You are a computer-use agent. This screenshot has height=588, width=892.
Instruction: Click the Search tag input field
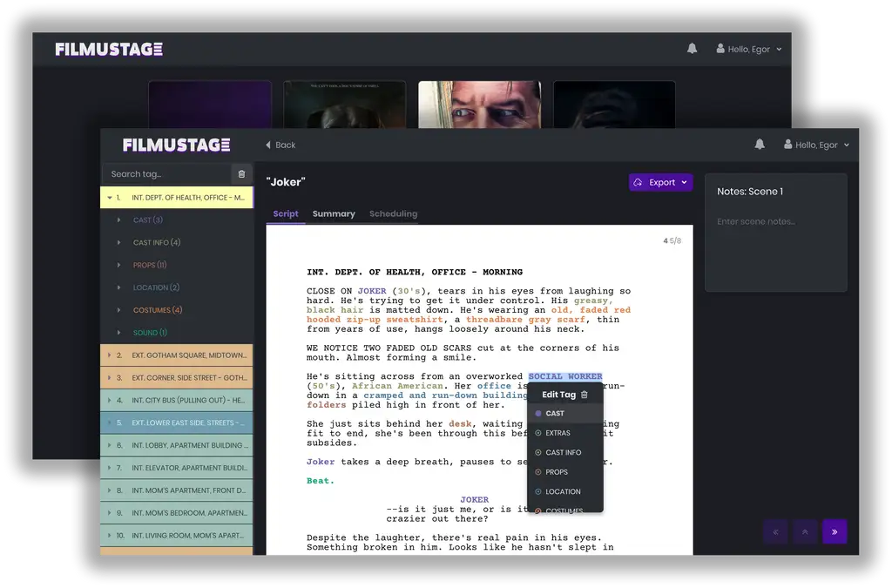pyautogui.click(x=167, y=174)
